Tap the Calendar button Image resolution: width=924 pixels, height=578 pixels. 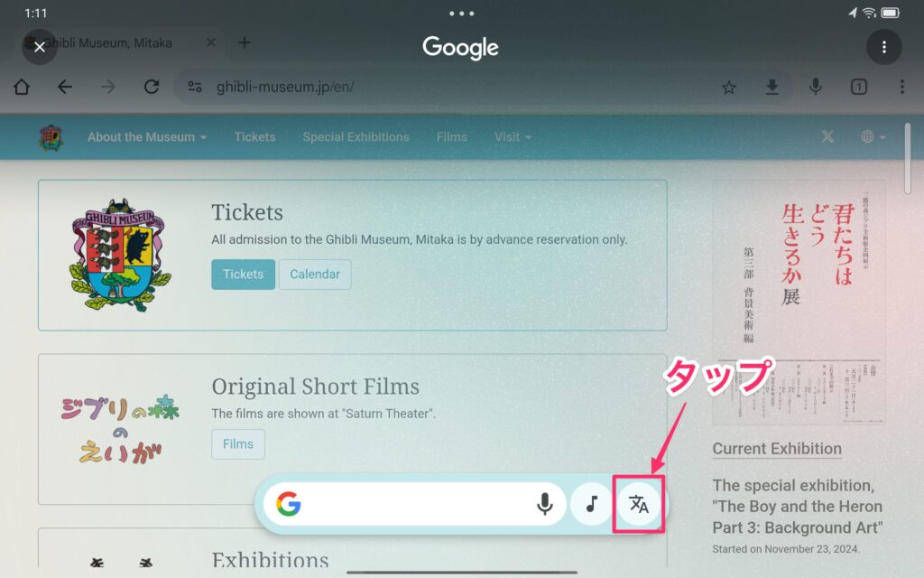tap(315, 275)
